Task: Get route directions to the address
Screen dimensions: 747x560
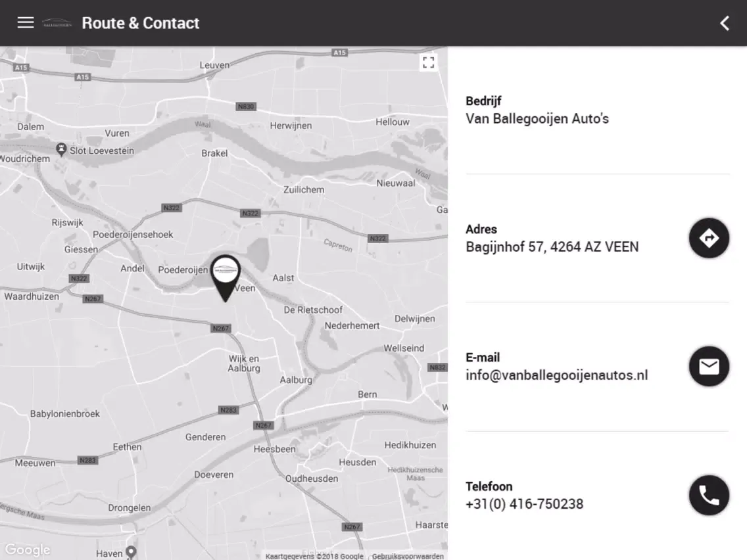Action: pos(709,238)
